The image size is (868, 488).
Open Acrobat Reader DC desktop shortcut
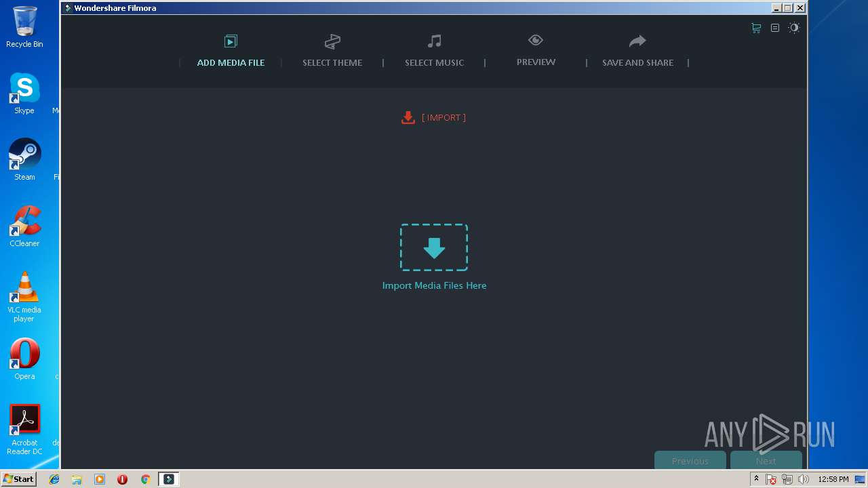24,430
